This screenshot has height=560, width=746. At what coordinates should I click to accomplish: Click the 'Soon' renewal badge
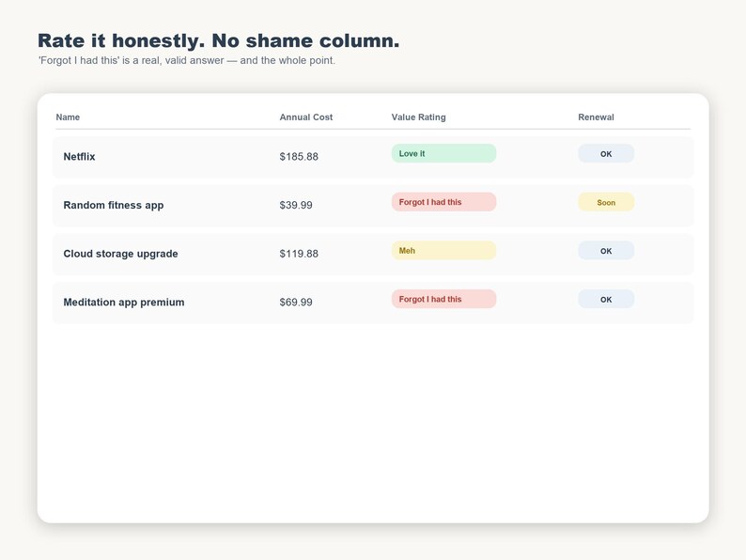click(606, 202)
